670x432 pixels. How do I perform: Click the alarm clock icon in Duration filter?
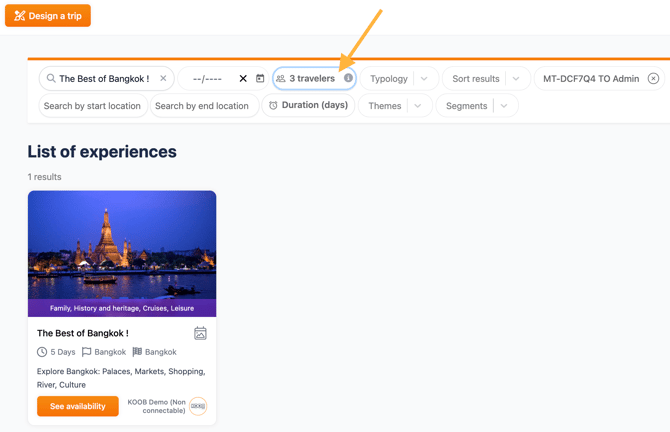(x=273, y=105)
